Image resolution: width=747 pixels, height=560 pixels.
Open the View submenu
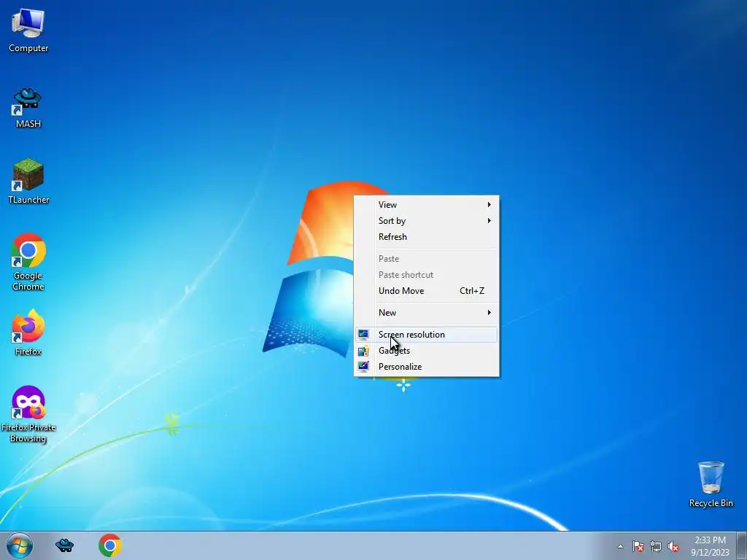point(426,205)
